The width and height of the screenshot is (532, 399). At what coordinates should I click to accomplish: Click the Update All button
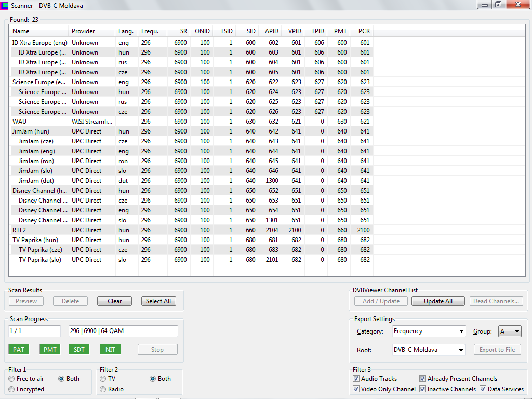(438, 301)
